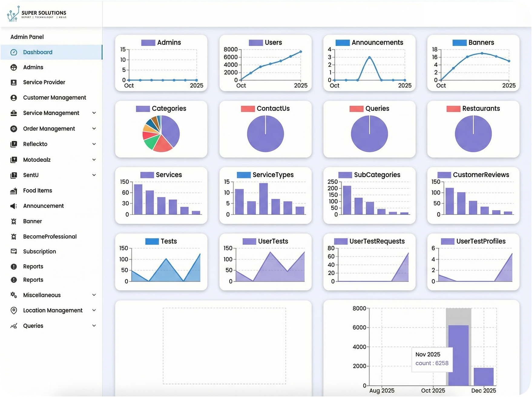Screen dimensions: 532x397
Task: Click the Food Items icon
Action: pyautogui.click(x=14, y=191)
